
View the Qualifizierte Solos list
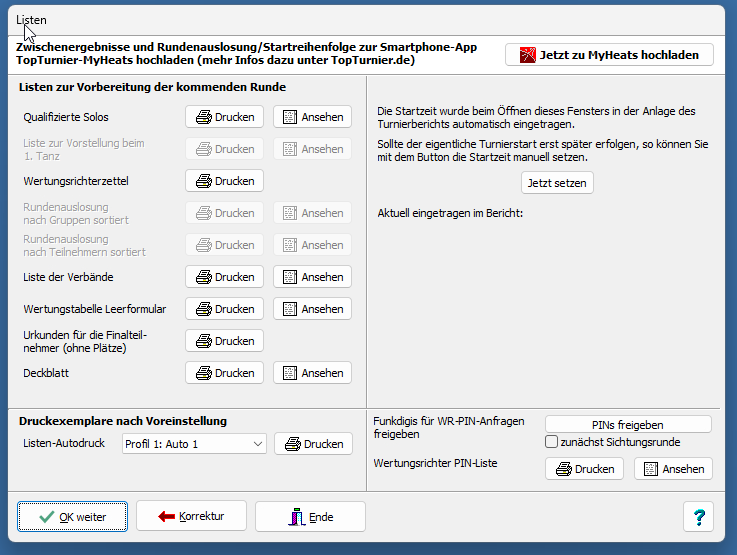tap(312, 117)
